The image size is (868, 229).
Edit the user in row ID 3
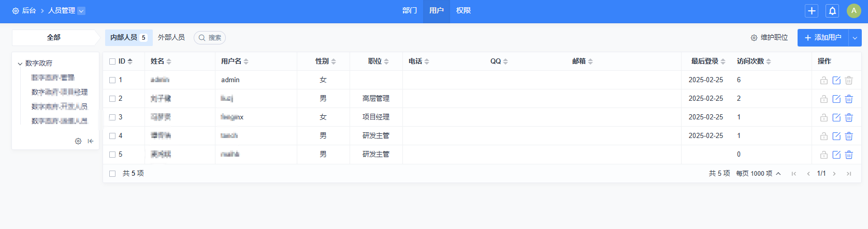836,117
